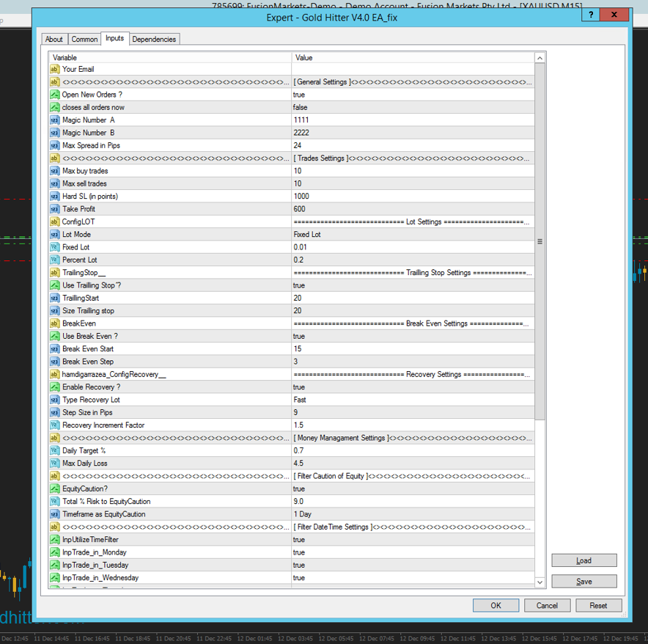Click the Variable column header
This screenshot has height=644, width=648.
170,57
